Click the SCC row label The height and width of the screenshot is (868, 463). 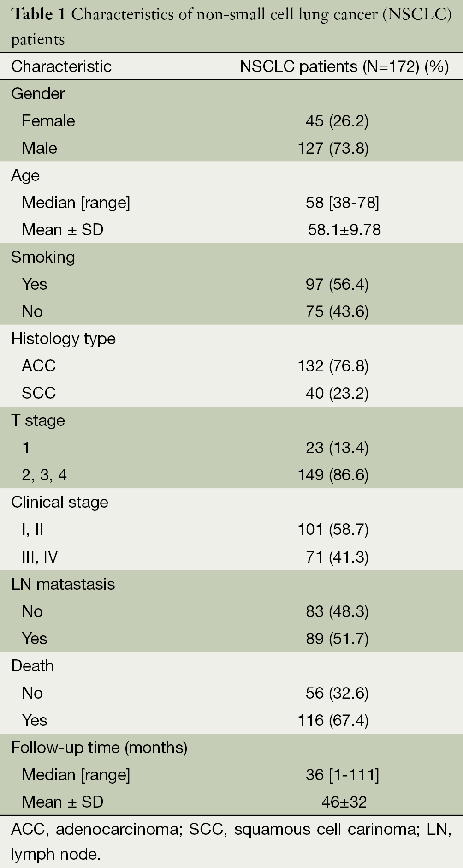click(39, 393)
